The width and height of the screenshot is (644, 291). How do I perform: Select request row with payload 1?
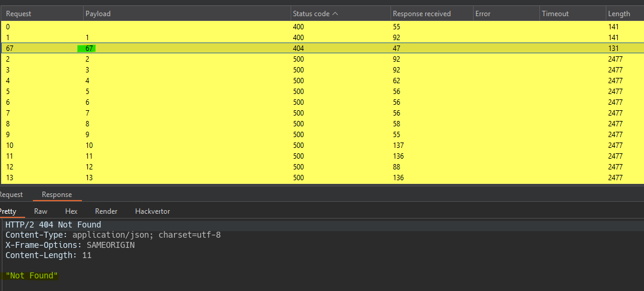point(179,38)
